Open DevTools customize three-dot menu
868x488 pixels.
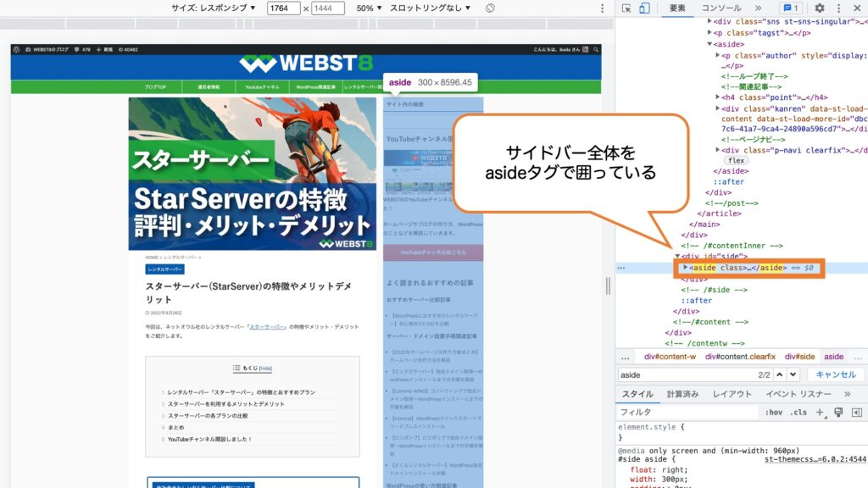(x=838, y=8)
